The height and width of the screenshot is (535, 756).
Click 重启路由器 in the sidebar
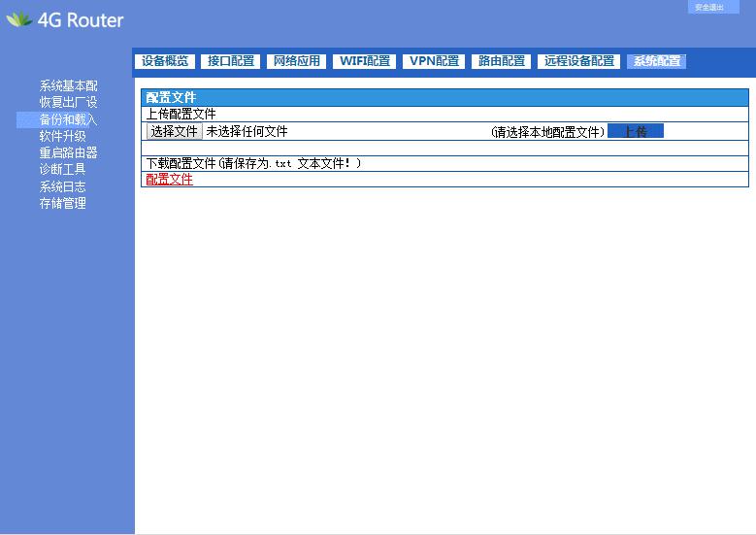68,153
